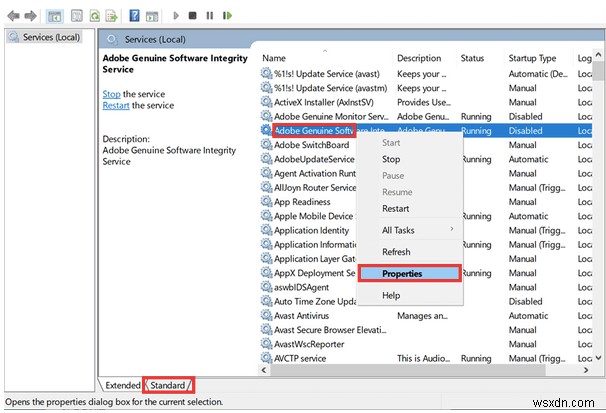
Task: Click the Forward arrow toolbar icon
Action: [x=31, y=16]
